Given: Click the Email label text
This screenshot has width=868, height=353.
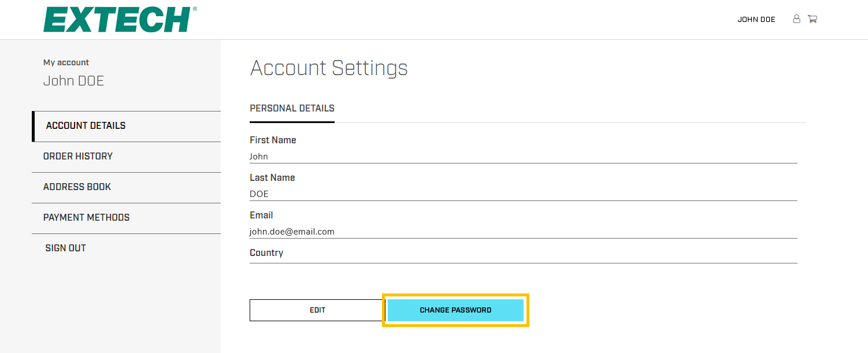Looking at the screenshot, I should pos(261,215).
